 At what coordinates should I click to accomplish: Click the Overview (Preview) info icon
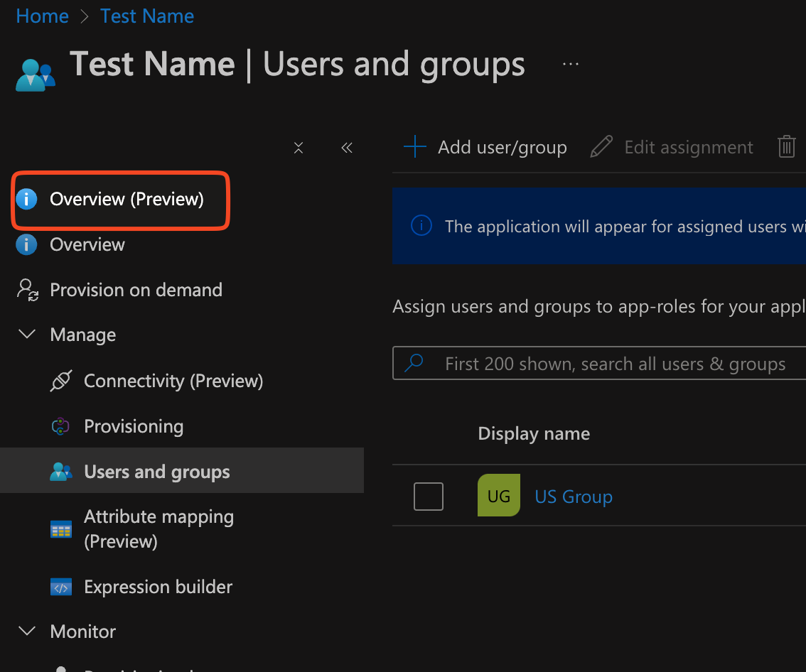(26, 200)
